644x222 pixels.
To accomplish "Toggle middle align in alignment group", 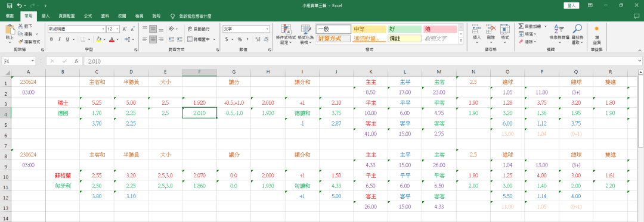I will click(153, 29).
